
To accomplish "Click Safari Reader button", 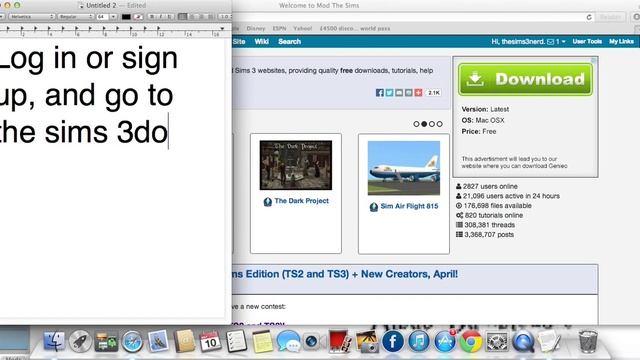I will [x=610, y=17].
